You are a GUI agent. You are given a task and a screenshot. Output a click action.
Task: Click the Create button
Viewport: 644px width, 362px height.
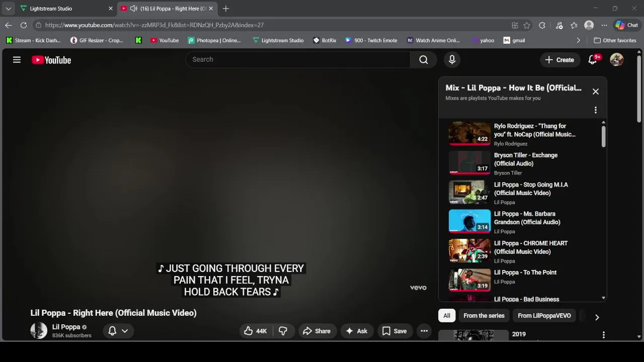(559, 59)
